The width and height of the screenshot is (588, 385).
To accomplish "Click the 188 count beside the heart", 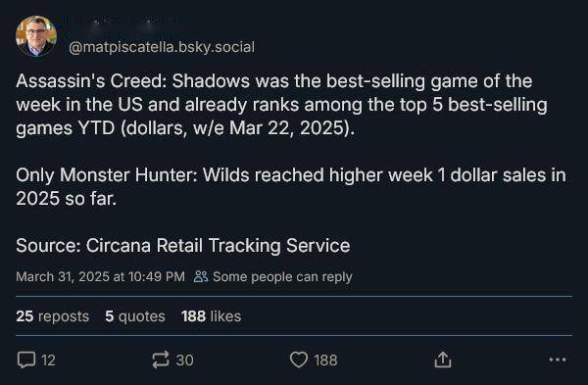I will tap(325, 361).
